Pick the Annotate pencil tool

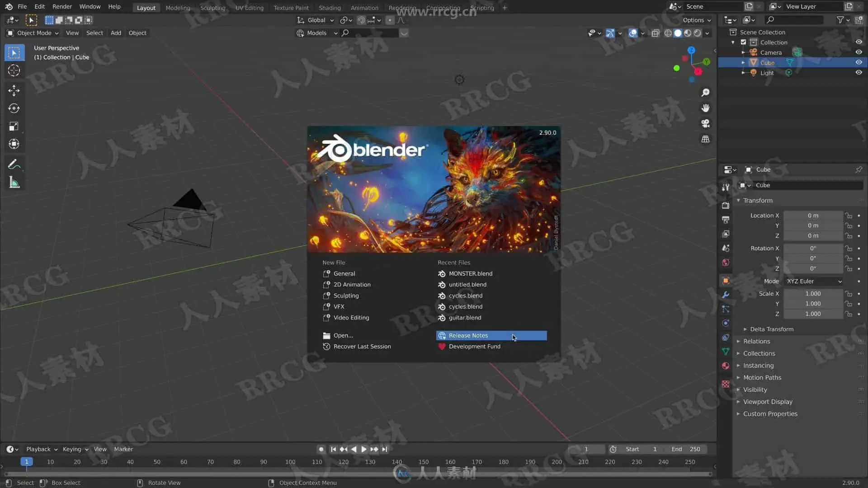point(14,164)
